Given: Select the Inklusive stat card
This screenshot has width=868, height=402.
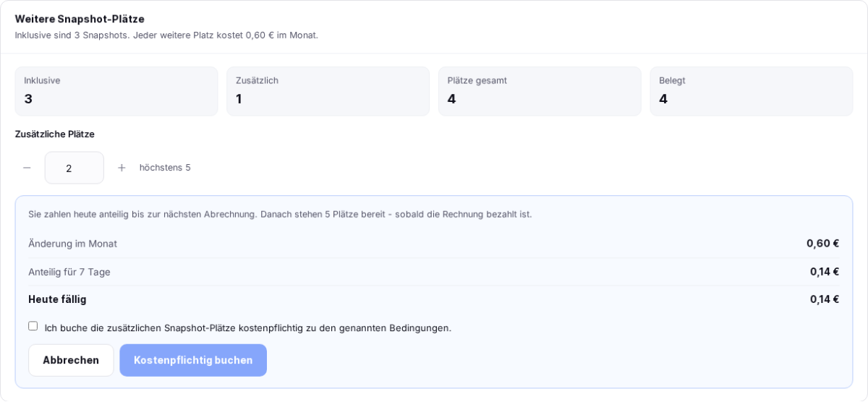Looking at the screenshot, I should click(116, 91).
